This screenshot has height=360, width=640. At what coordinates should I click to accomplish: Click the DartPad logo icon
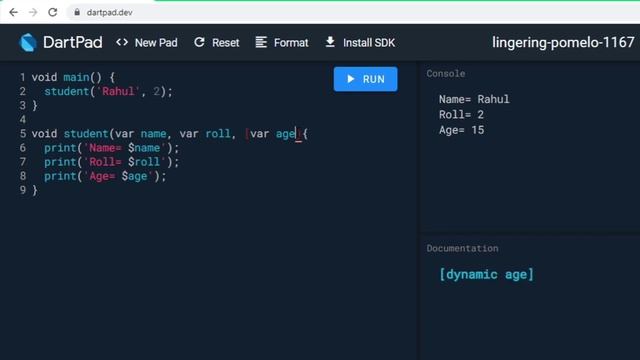(x=28, y=42)
